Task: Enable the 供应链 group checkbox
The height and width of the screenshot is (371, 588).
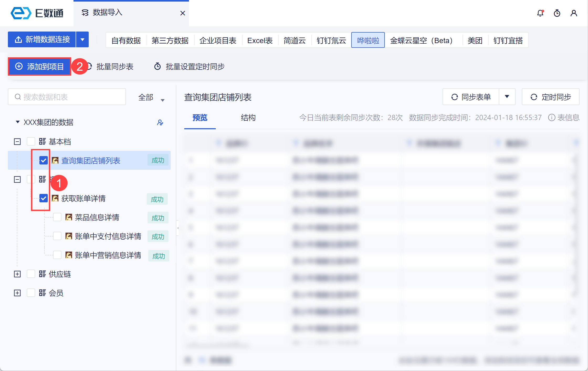Action: pos(31,274)
